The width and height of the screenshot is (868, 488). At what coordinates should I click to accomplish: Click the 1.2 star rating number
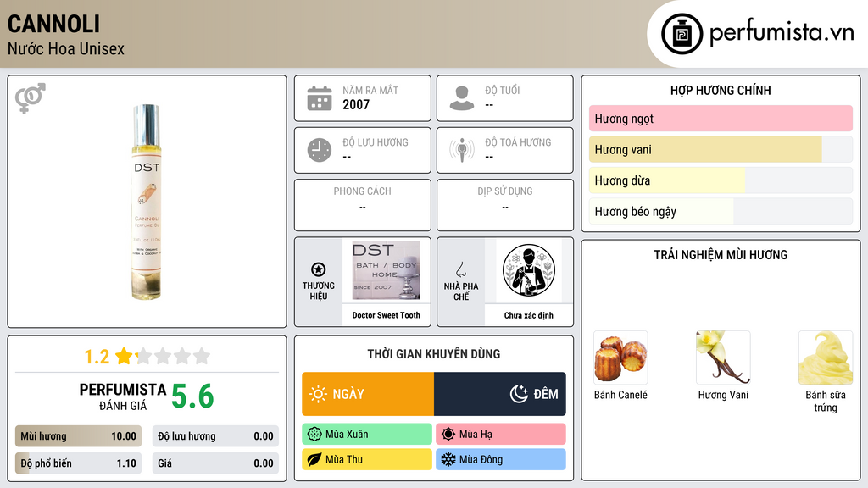pyautogui.click(x=97, y=357)
